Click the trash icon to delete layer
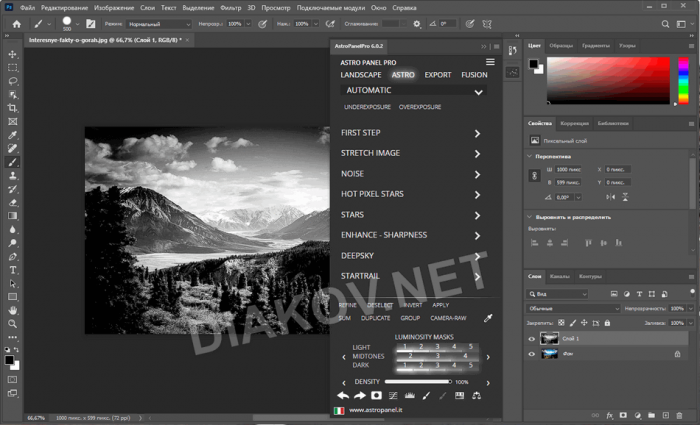The width and height of the screenshot is (700, 425). click(681, 415)
